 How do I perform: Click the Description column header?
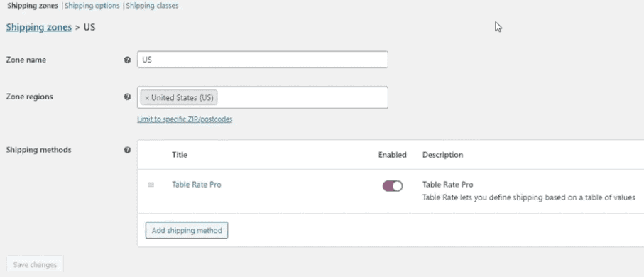tap(443, 155)
